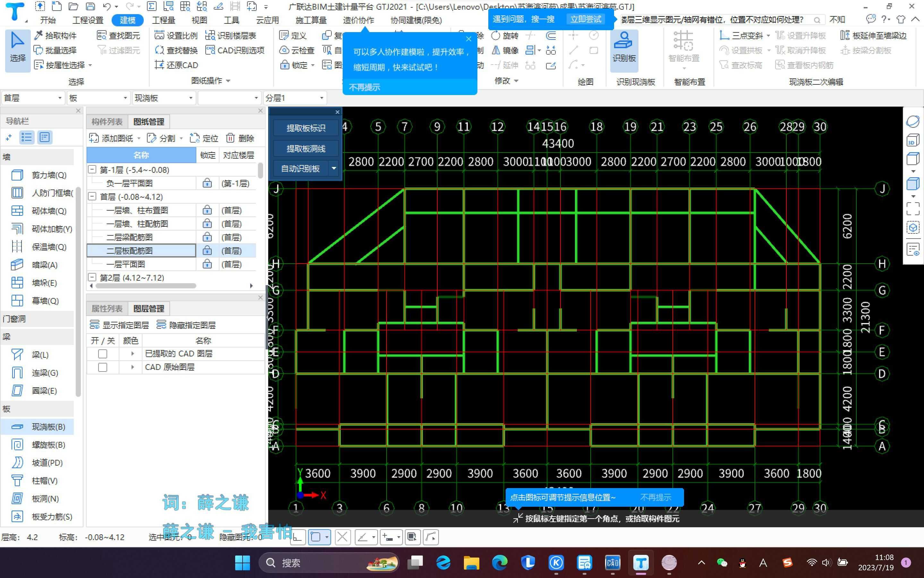Click 提取板洞线 button

(x=306, y=148)
